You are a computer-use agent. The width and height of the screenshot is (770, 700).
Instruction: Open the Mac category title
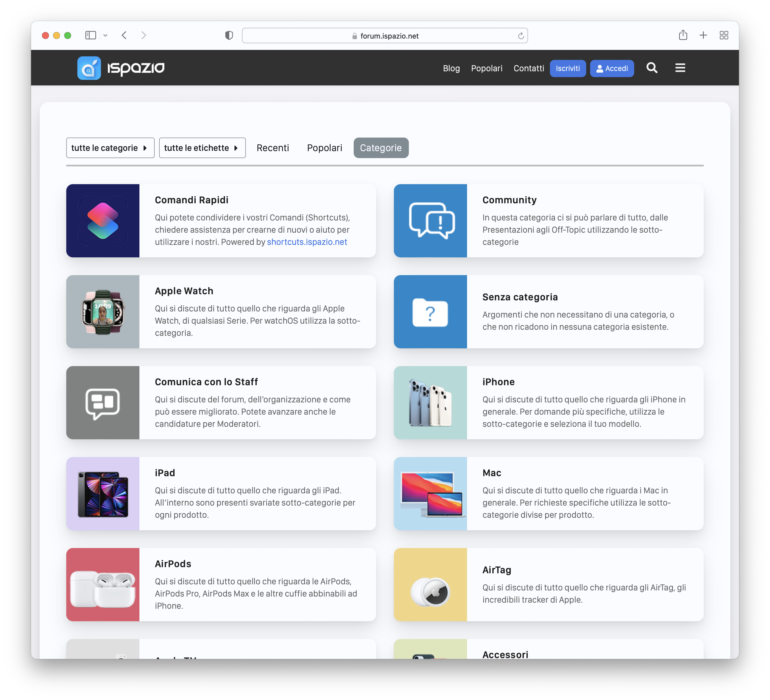(x=491, y=473)
